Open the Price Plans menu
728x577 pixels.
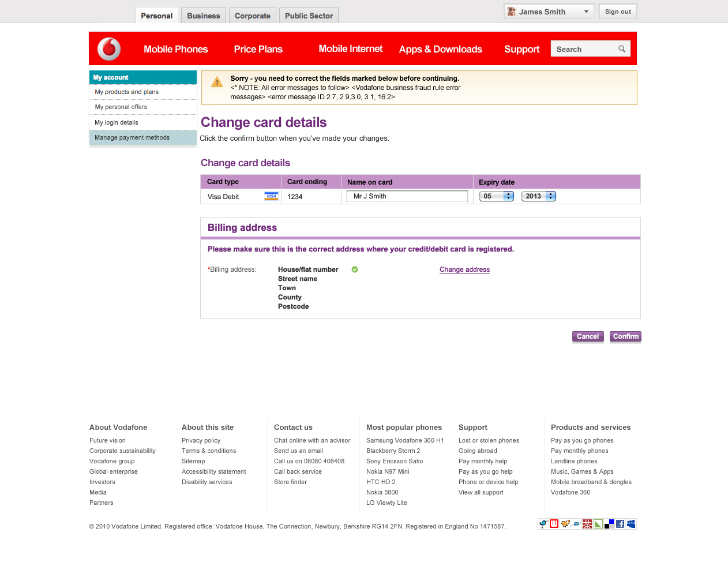coord(258,49)
